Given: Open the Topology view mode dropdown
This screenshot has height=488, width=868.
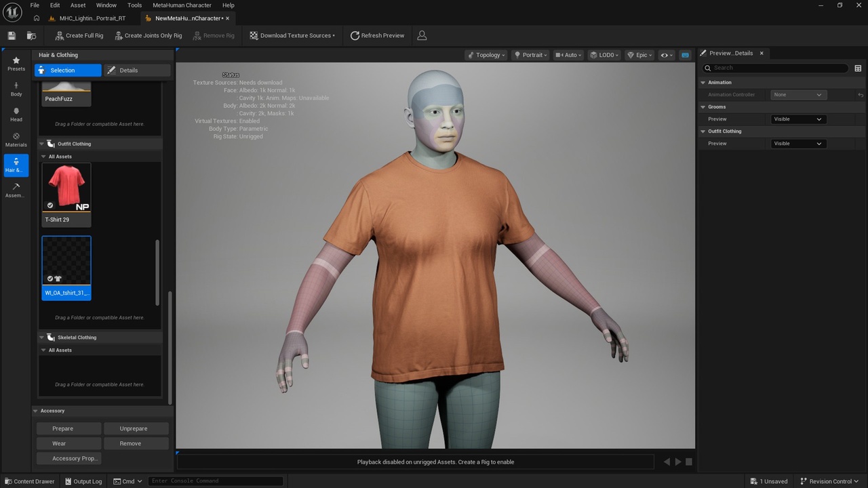Looking at the screenshot, I should click(x=487, y=55).
